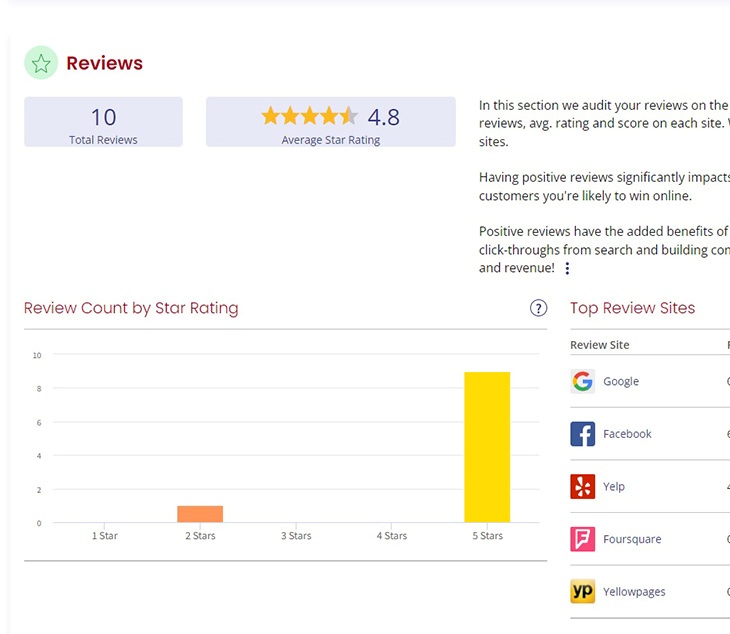Viewport: 730px width, 634px height.
Task: Click the Average Star Rating box
Action: 330,122
